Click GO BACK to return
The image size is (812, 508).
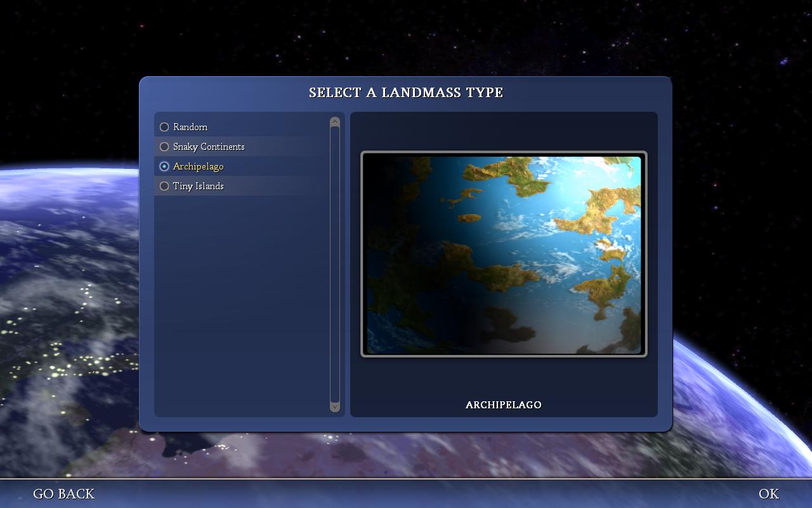(63, 494)
